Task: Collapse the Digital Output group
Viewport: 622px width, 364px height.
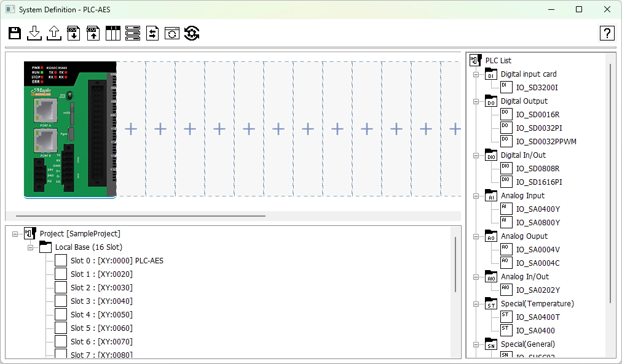Action: click(x=476, y=101)
